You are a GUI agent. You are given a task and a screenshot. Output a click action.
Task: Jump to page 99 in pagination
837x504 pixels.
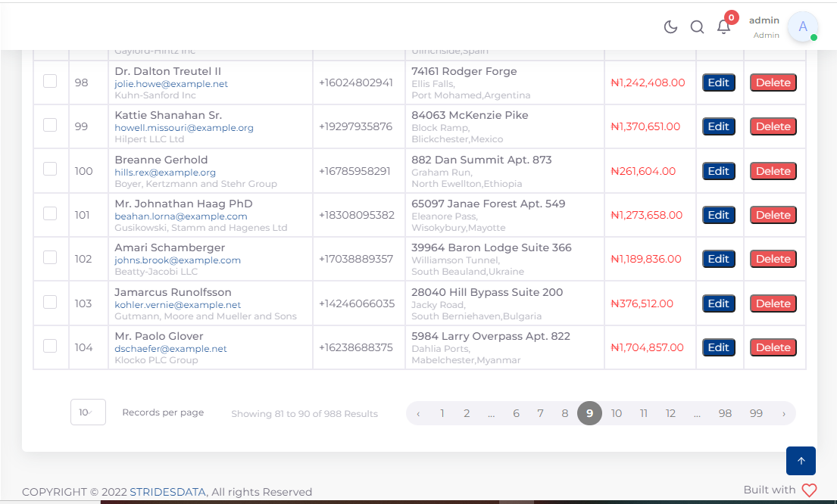(756, 413)
